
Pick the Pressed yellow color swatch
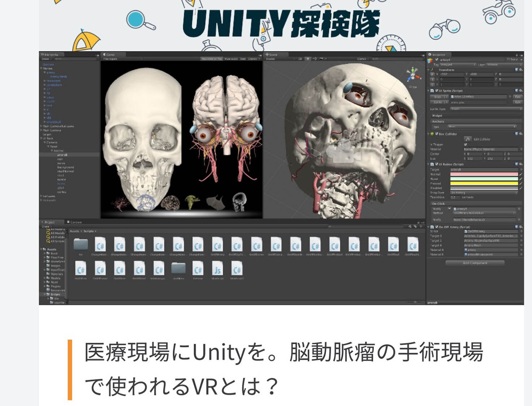[x=484, y=184]
